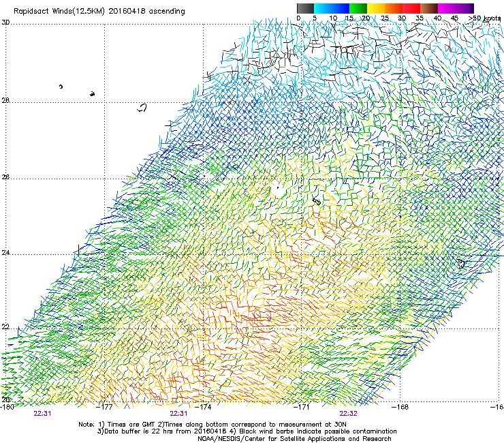Image resolution: width=504 pixels, height=443 pixels.
Task: Click the '-171' longitude axis label
Action: (302, 407)
